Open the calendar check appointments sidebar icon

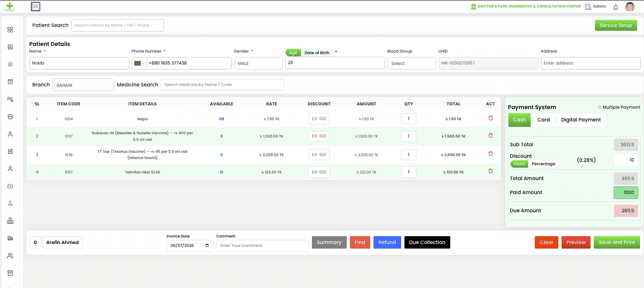(x=10, y=82)
